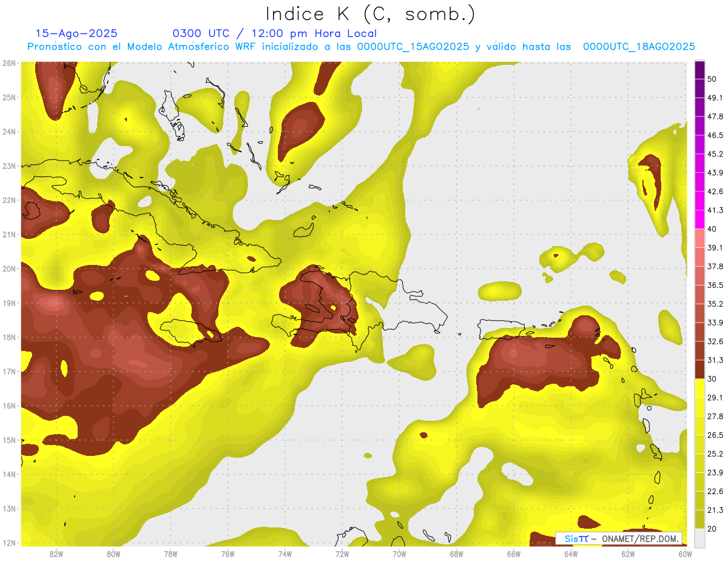The image size is (728, 562).
Task: Click the colorbar value '22.6'
Action: (715, 491)
